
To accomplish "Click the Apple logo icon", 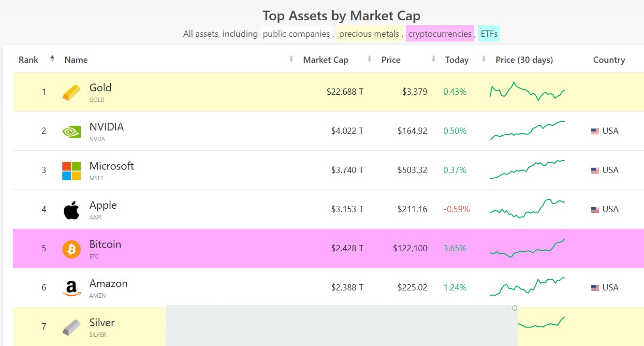I will (72, 210).
